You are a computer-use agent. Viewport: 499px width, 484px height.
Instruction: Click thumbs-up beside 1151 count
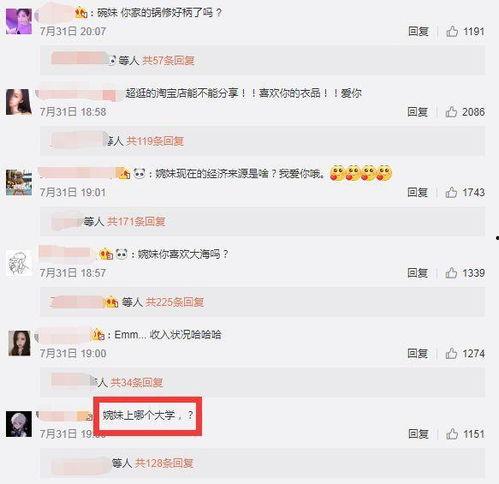coord(452,434)
